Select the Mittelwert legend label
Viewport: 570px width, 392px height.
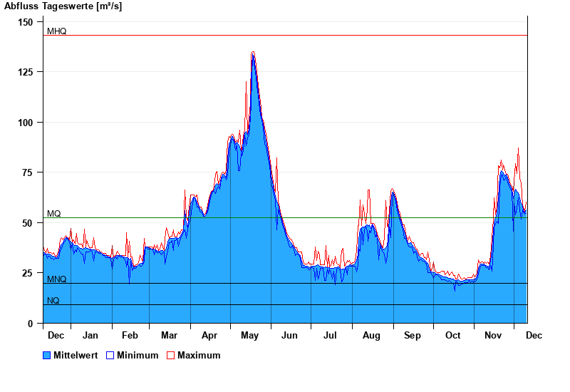tap(76, 356)
